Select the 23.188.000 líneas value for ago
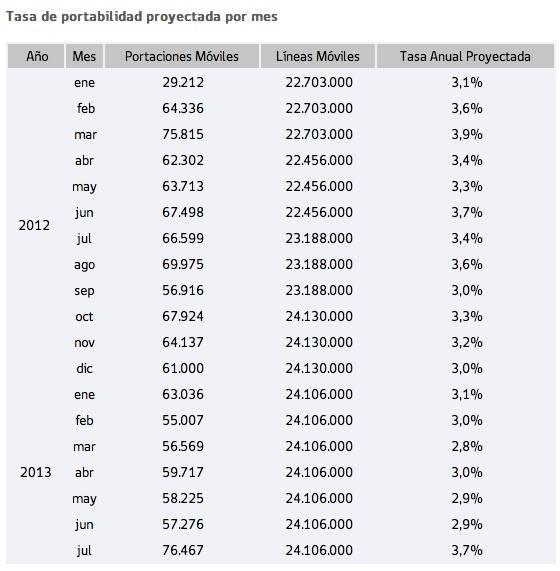560x571 pixels. [x=319, y=264]
